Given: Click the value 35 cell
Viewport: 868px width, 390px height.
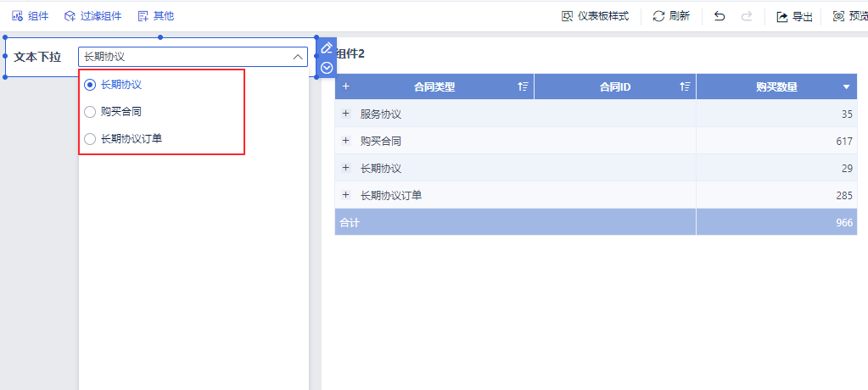Looking at the screenshot, I should [776, 114].
